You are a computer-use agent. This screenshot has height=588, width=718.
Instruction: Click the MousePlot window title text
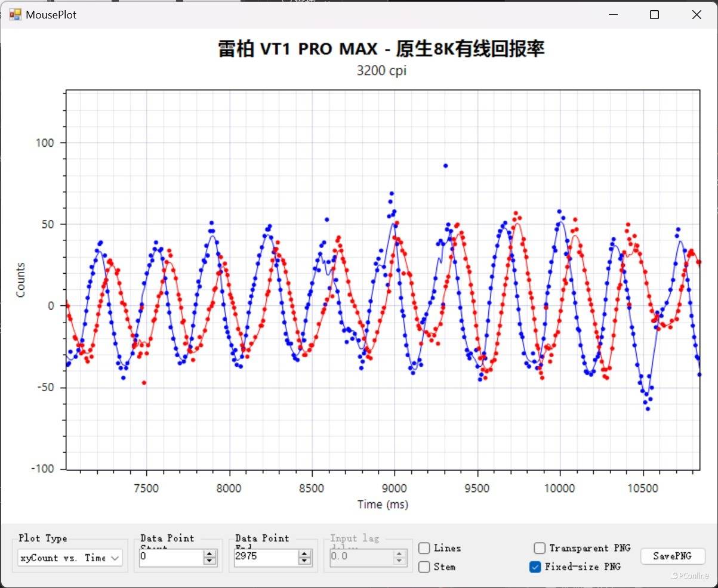point(51,15)
